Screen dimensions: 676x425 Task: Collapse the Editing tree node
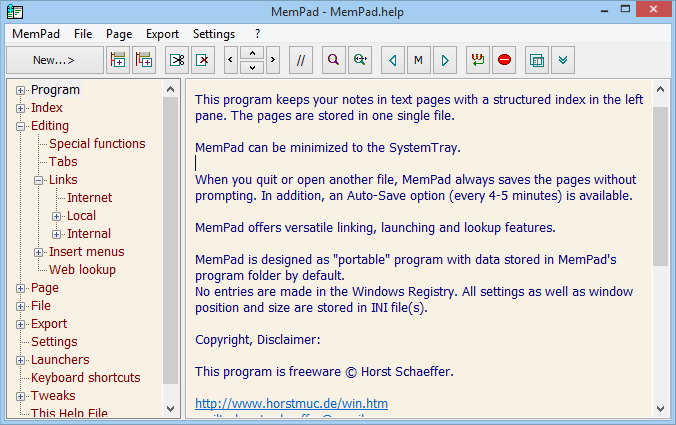(x=21, y=126)
